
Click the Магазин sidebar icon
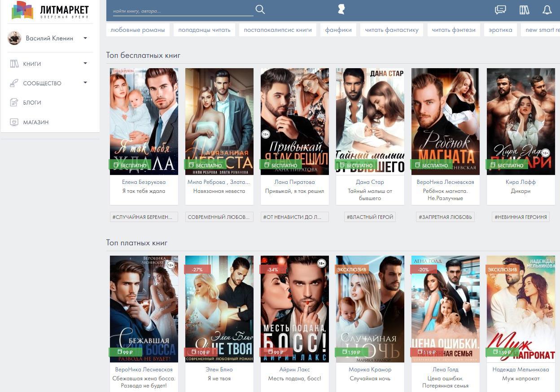(x=14, y=122)
